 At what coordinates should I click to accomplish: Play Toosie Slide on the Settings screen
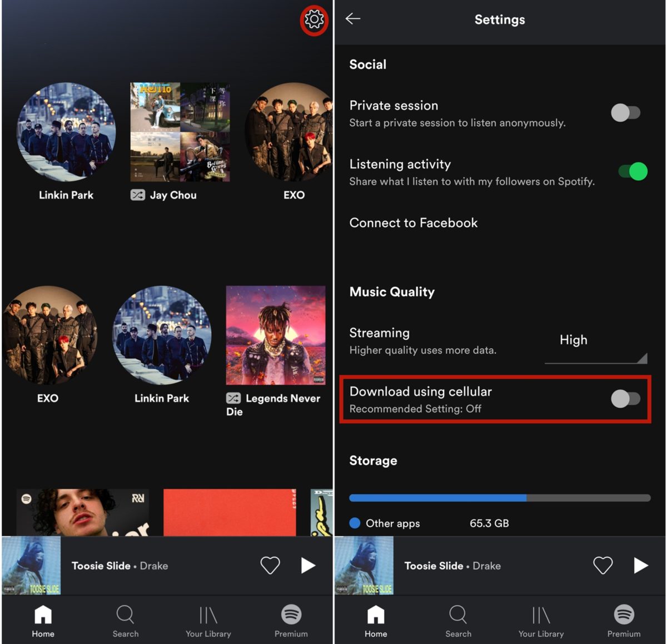click(641, 566)
